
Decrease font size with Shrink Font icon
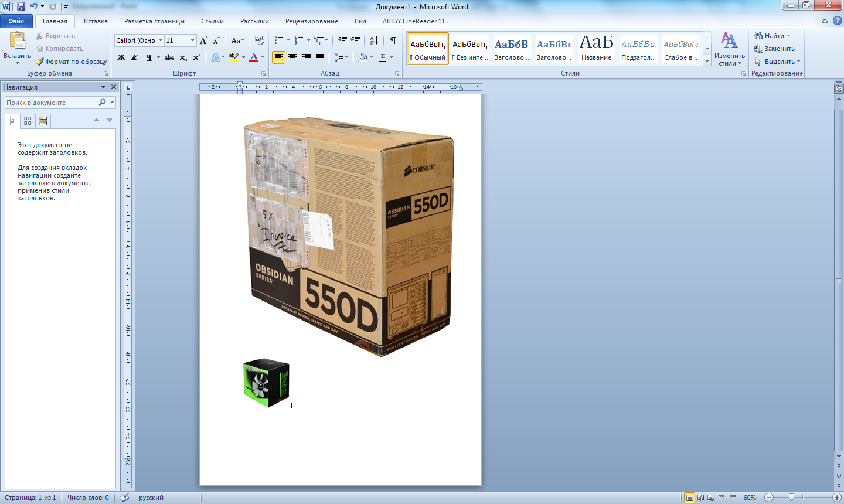pyautogui.click(x=216, y=40)
